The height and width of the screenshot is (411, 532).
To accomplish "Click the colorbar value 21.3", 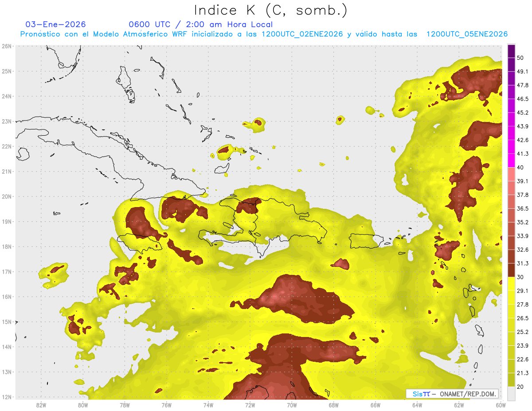I will (522, 373).
